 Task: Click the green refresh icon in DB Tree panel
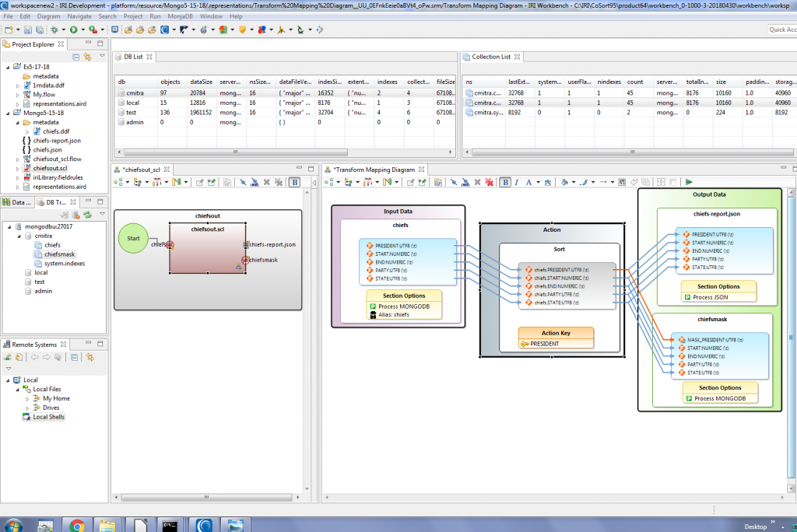87,215
